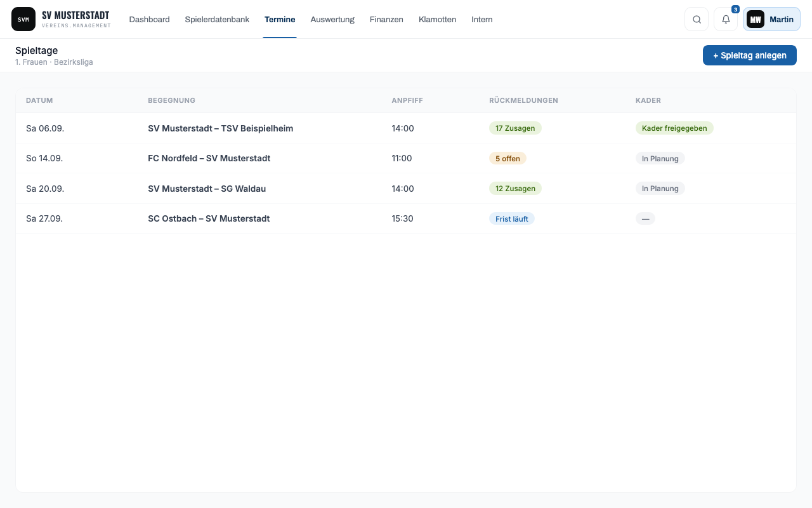Click the Frist läuft badge
The image size is (812, 508).
(512, 218)
